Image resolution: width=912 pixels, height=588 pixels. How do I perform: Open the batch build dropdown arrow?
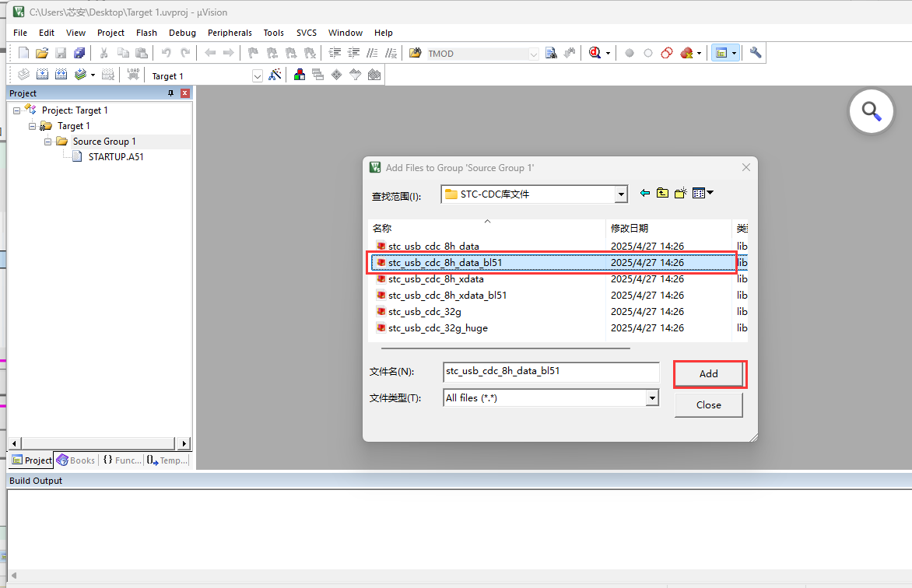93,75
